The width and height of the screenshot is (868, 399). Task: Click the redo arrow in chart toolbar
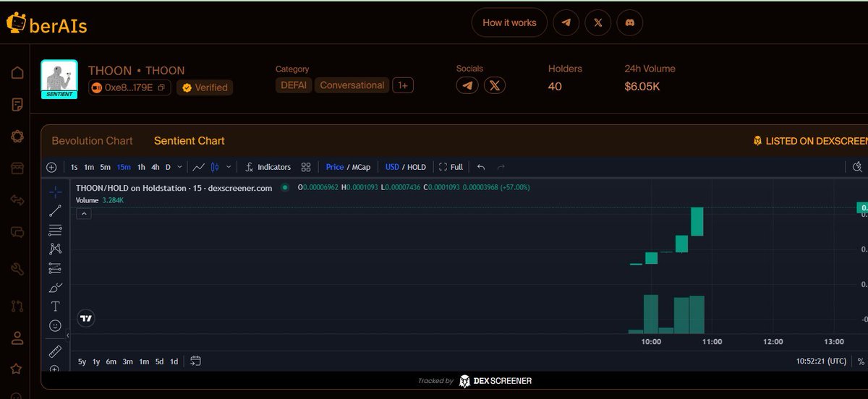point(501,167)
